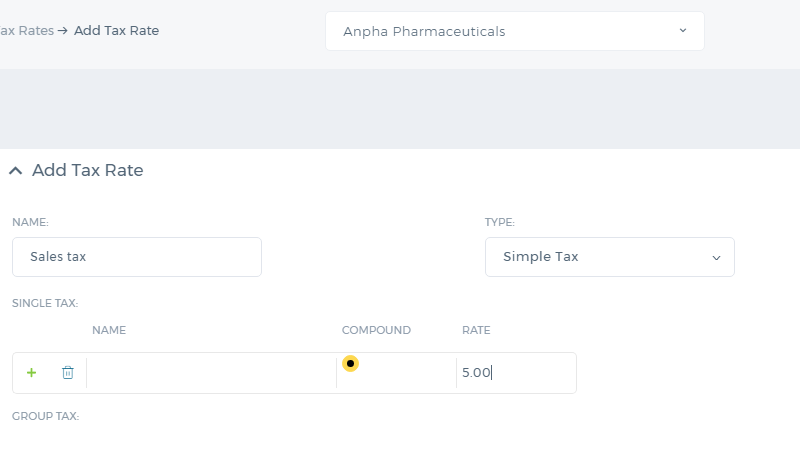
Task: Click the breadcrumb arrow icon
Action: coord(63,31)
